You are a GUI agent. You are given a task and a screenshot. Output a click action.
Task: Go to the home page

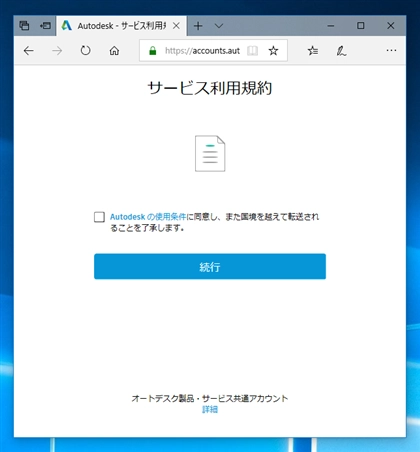coord(114,51)
